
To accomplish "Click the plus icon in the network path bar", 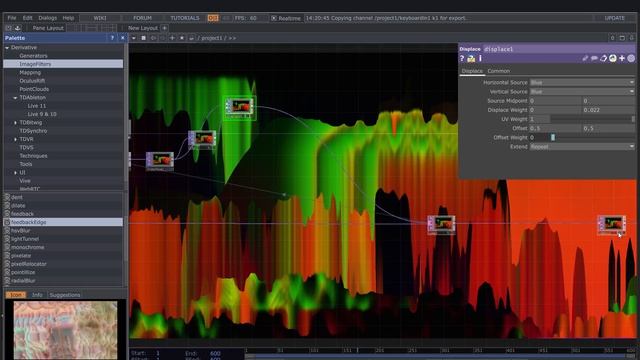I will pos(172,38).
